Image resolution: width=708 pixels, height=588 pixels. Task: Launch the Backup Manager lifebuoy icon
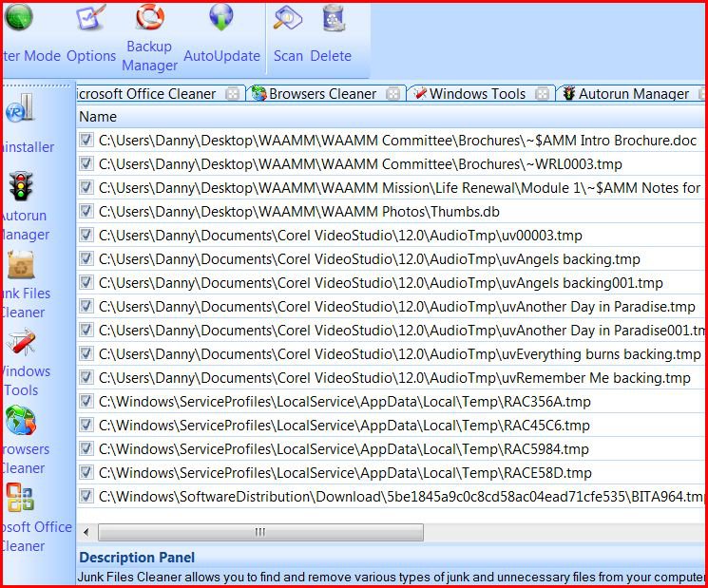click(150, 16)
